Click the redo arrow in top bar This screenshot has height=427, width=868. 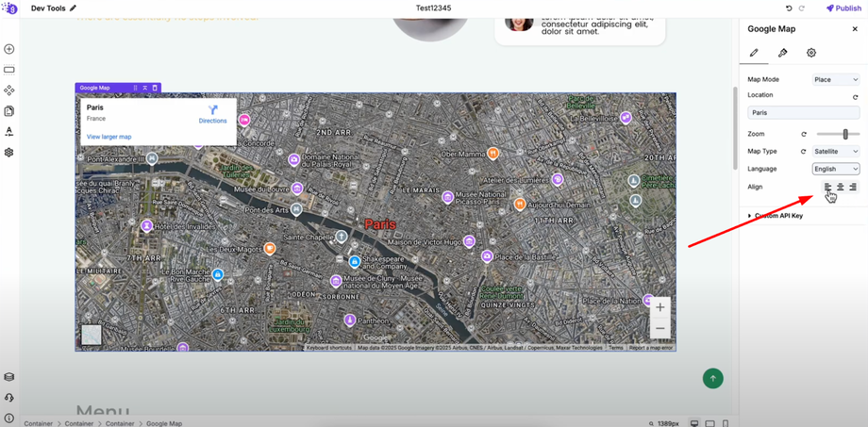pyautogui.click(x=801, y=8)
